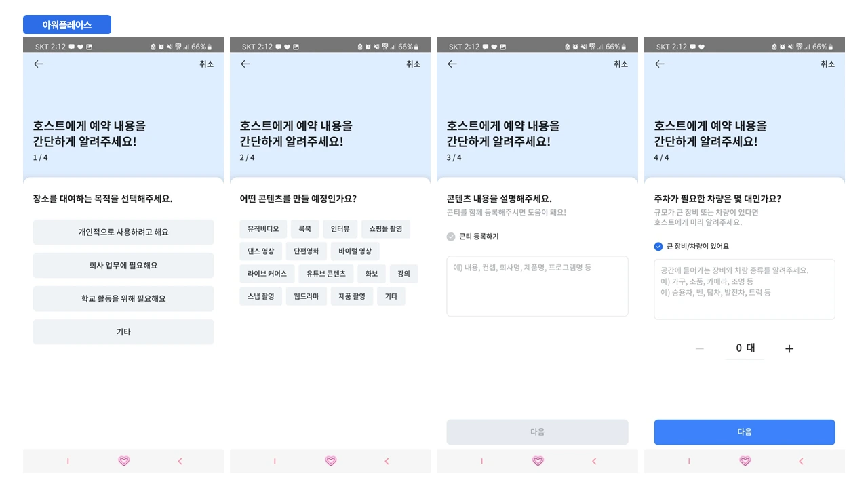Select 개인적으로 사용하려고 해요 purpose option
This screenshot has width=868, height=488.
click(x=123, y=232)
